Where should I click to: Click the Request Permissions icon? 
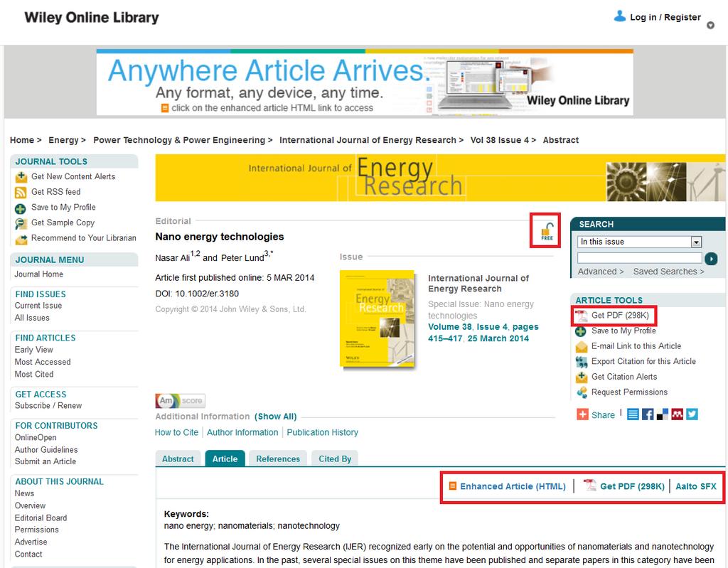tap(582, 392)
